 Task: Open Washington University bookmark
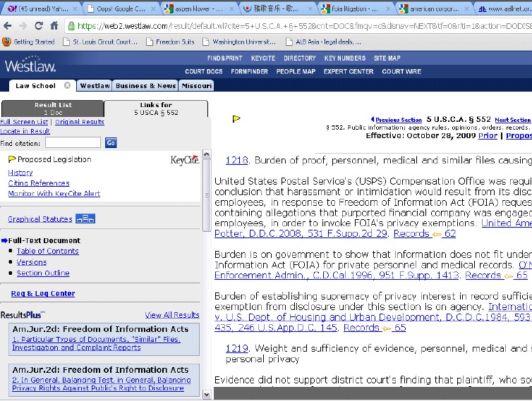[x=239, y=42]
